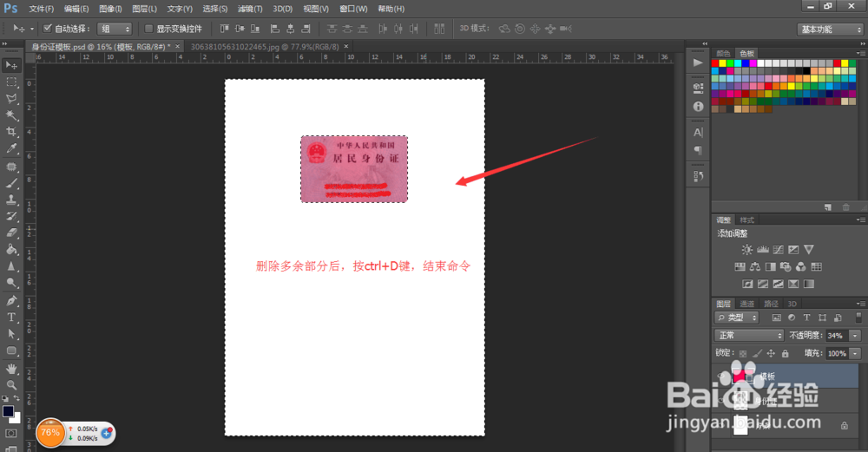Pick the yellow swatch in 色板

[723, 63]
